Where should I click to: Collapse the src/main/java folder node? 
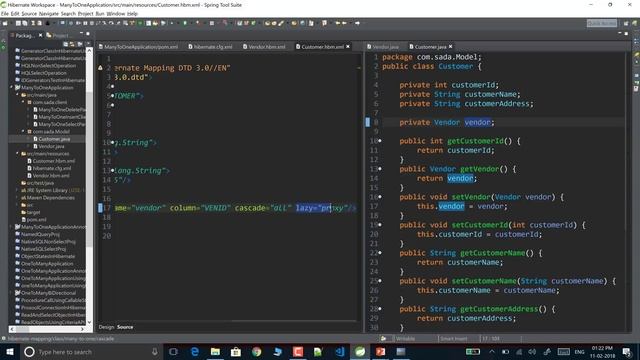[x=17, y=95]
